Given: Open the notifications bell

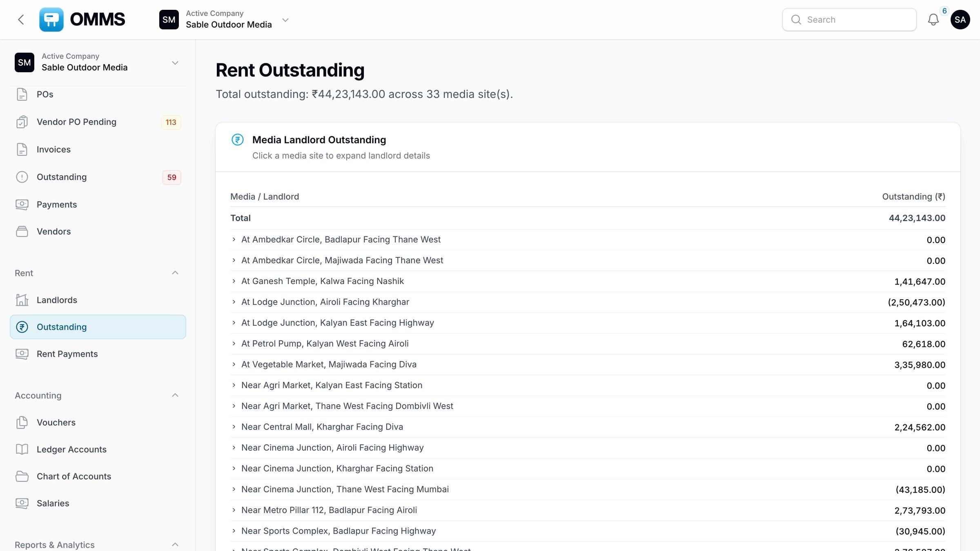Looking at the screenshot, I should click(933, 20).
